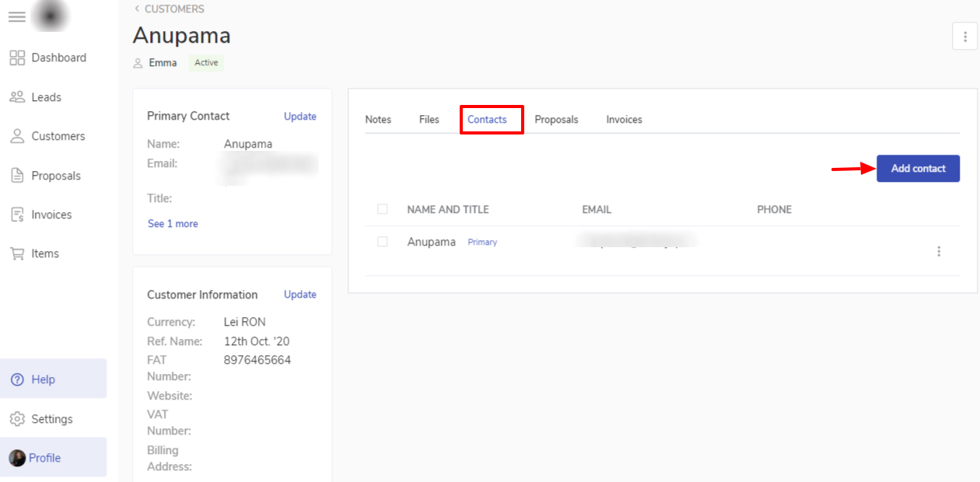The image size is (980, 482).
Task: Click the Leads people icon
Action: 17,97
